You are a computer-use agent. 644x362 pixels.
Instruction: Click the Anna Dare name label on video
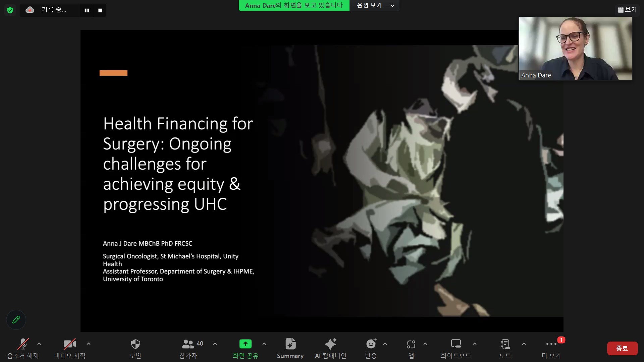coord(536,75)
